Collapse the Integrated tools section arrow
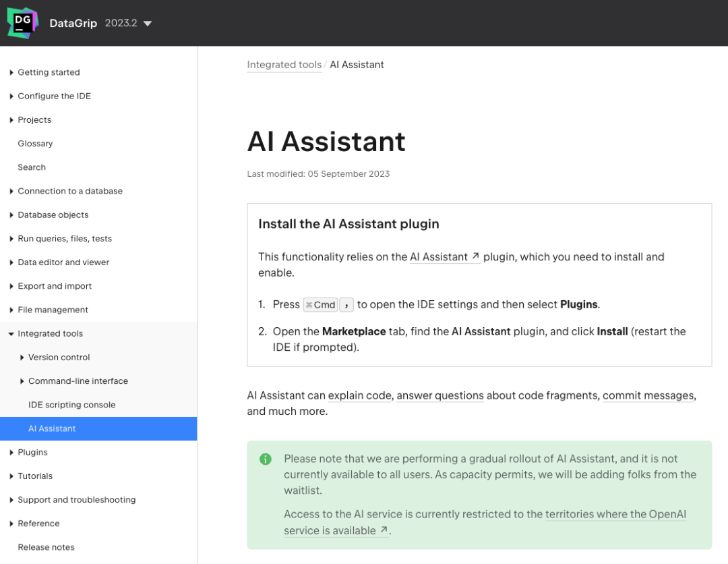Viewport: 728px width, 564px height. tap(11, 334)
